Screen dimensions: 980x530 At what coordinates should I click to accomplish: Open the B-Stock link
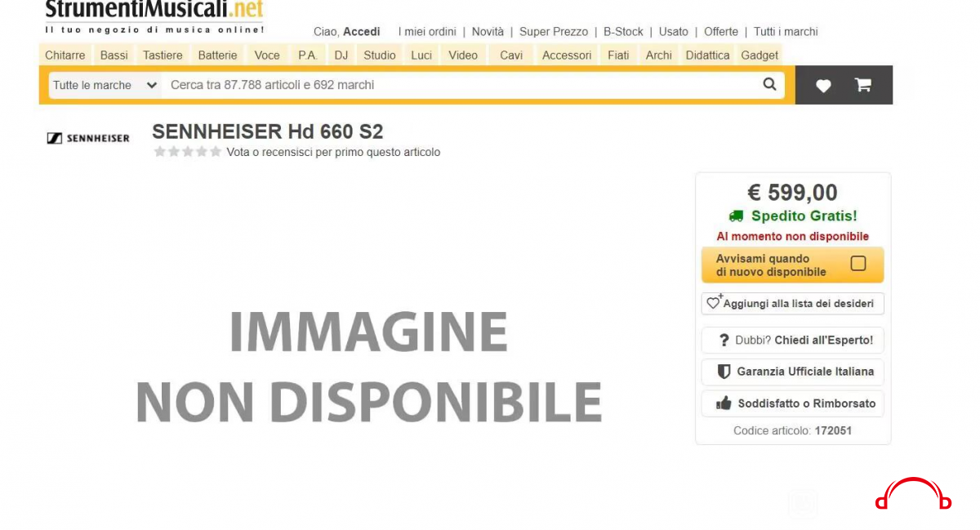623,32
